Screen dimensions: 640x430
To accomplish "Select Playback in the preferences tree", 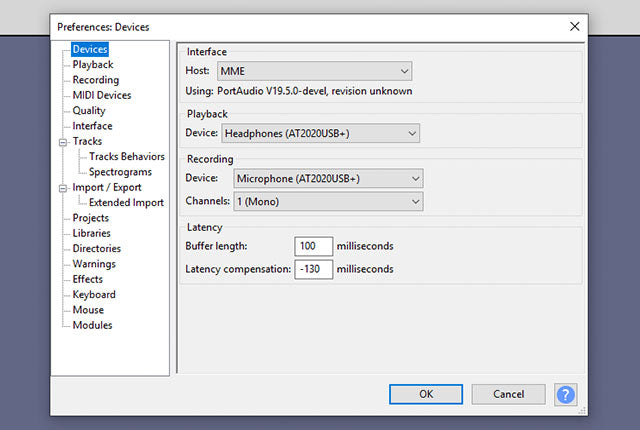I will pyautogui.click(x=93, y=65).
